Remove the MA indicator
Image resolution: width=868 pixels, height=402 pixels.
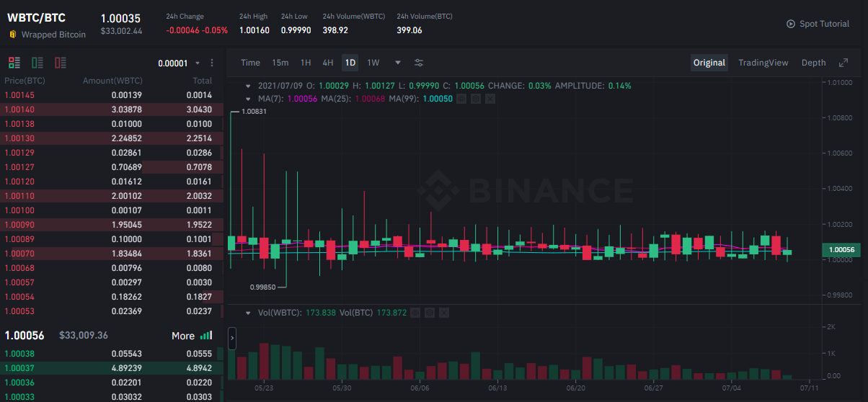490,98
